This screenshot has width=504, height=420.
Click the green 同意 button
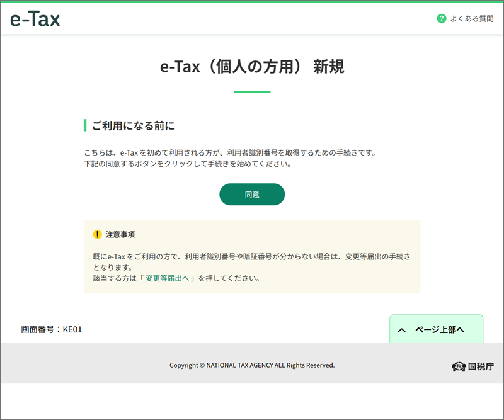pos(252,195)
